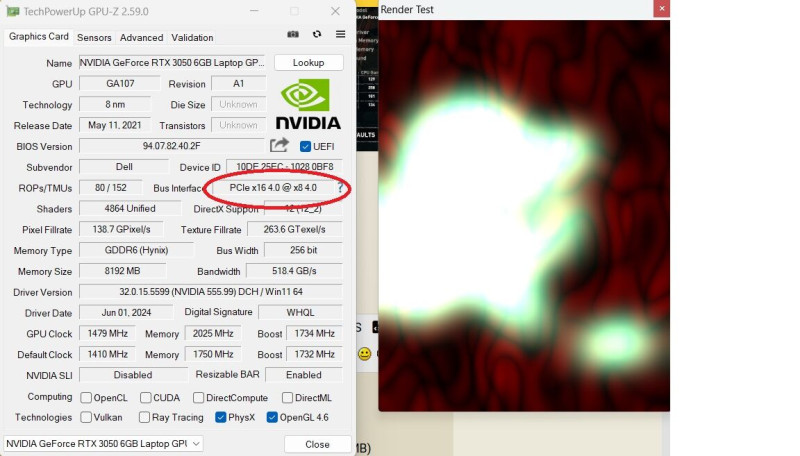800x456 pixels.
Task: Click the Resizable BAR value Enabled
Action: (x=304, y=375)
